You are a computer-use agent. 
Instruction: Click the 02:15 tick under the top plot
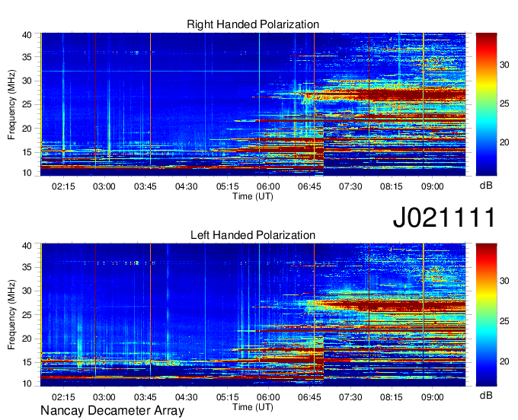pyautogui.click(x=63, y=186)
